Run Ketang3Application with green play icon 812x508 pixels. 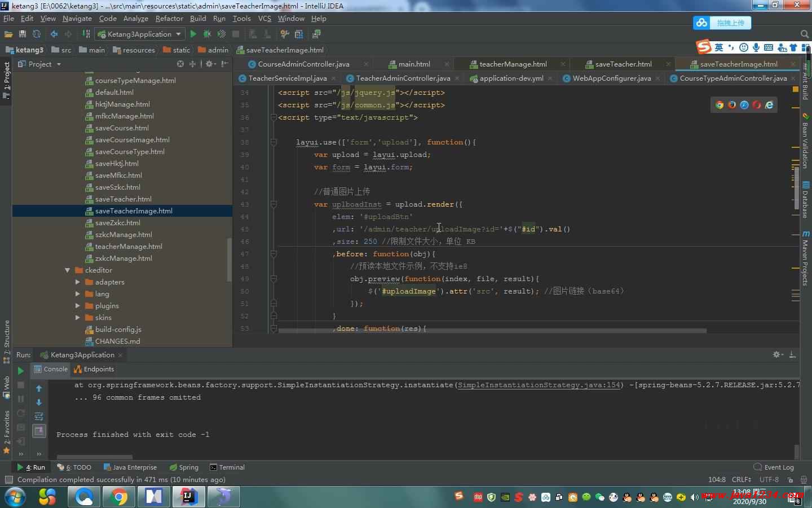pyautogui.click(x=193, y=34)
